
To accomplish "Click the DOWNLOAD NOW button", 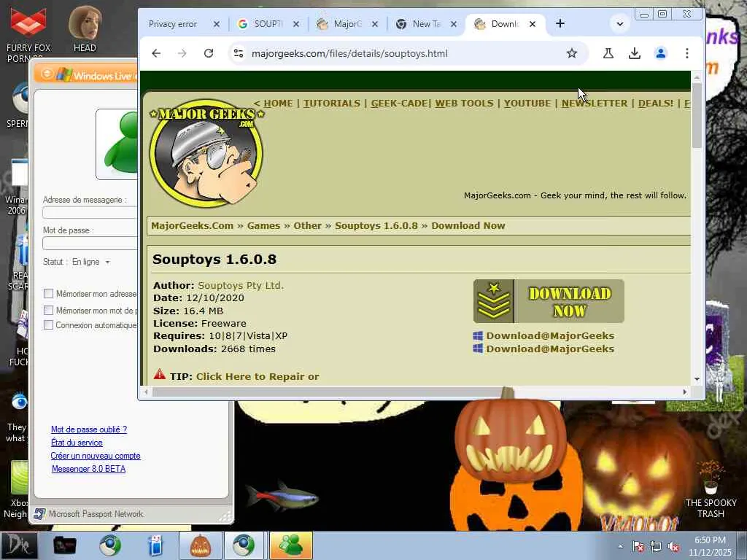I will (549, 301).
